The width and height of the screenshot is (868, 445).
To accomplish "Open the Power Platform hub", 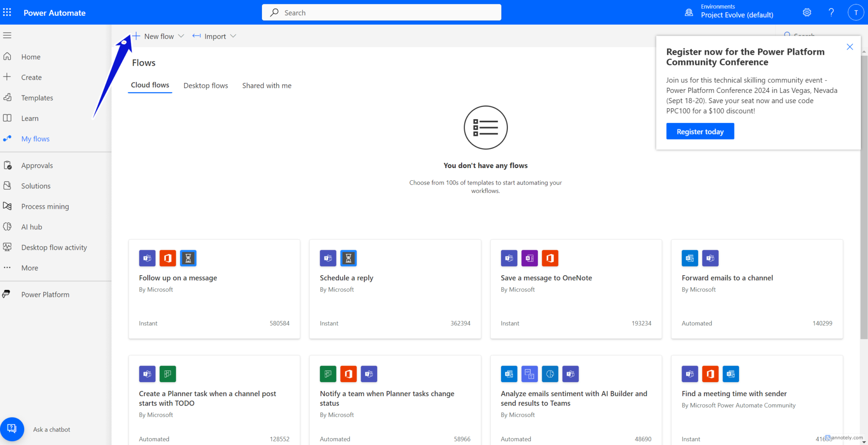I will [x=45, y=294].
